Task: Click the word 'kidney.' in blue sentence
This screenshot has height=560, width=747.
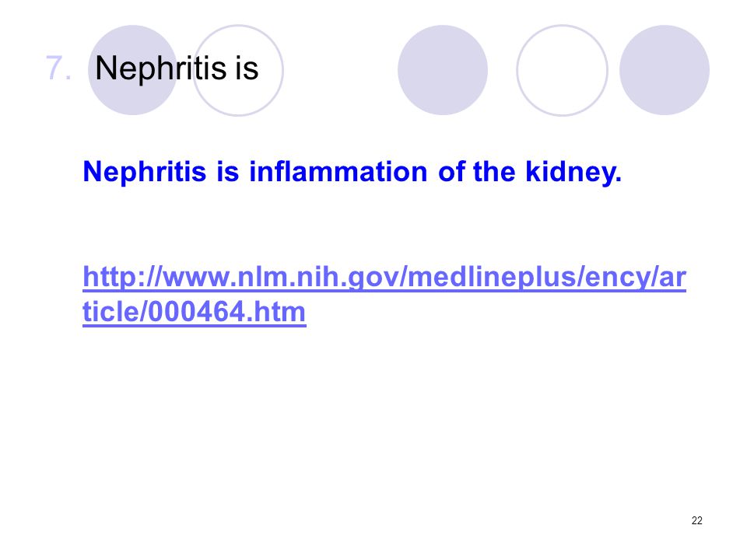Action: [x=573, y=172]
